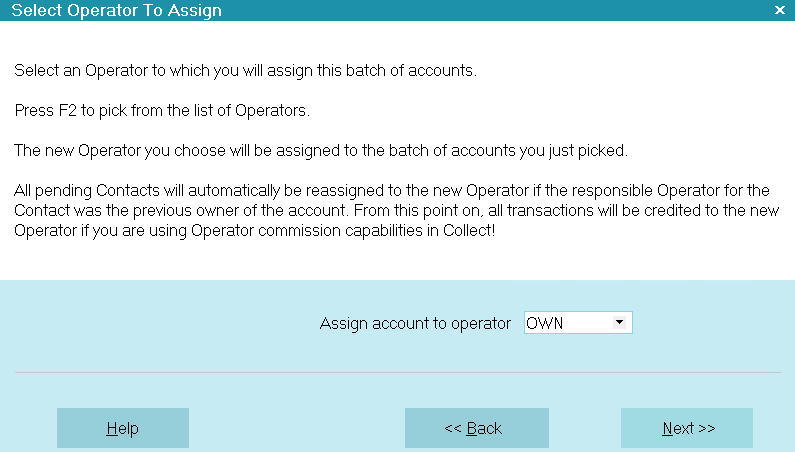Click the 'Select Operator To Assign' title bar
795x452 pixels.
[x=398, y=10]
